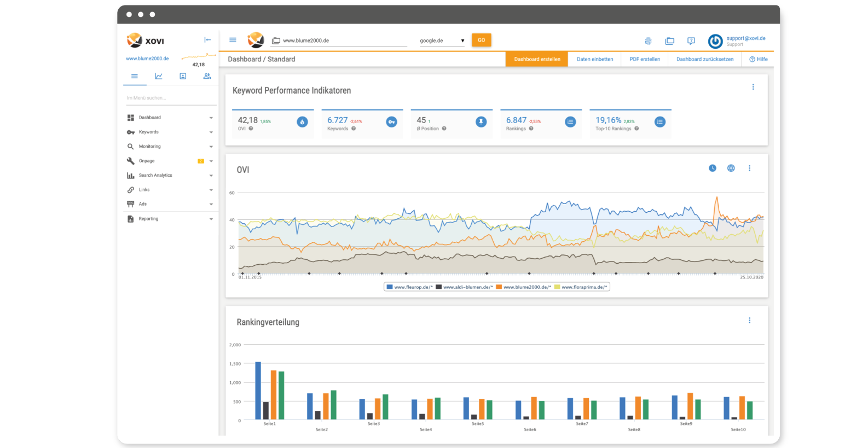868x448 pixels.
Task: Expand the Keywords menu arrow
Action: pos(211,132)
